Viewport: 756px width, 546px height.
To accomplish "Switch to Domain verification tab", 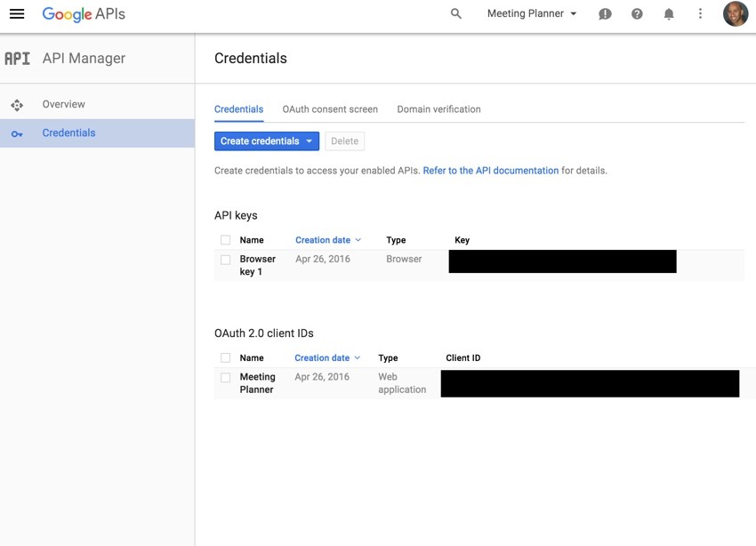I will click(438, 109).
